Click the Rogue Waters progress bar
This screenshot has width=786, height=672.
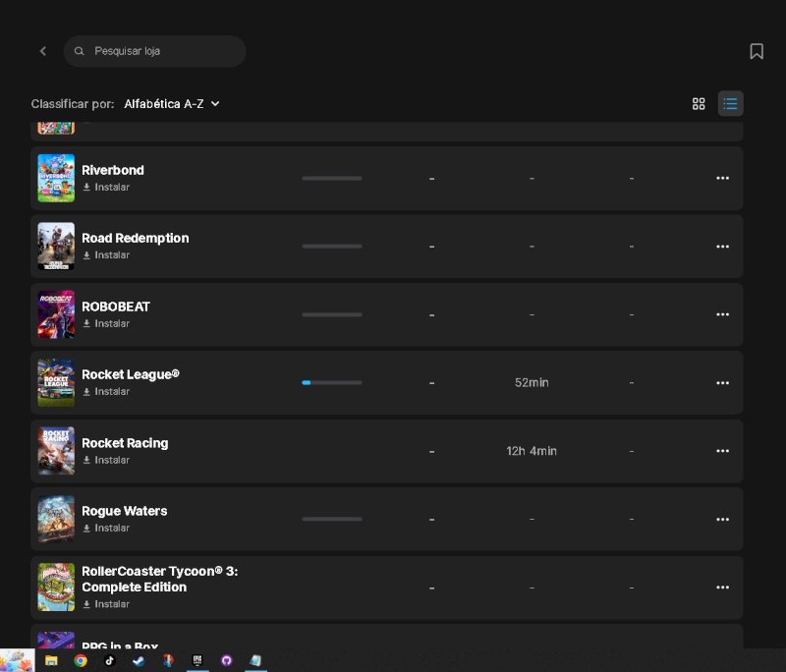click(x=332, y=519)
